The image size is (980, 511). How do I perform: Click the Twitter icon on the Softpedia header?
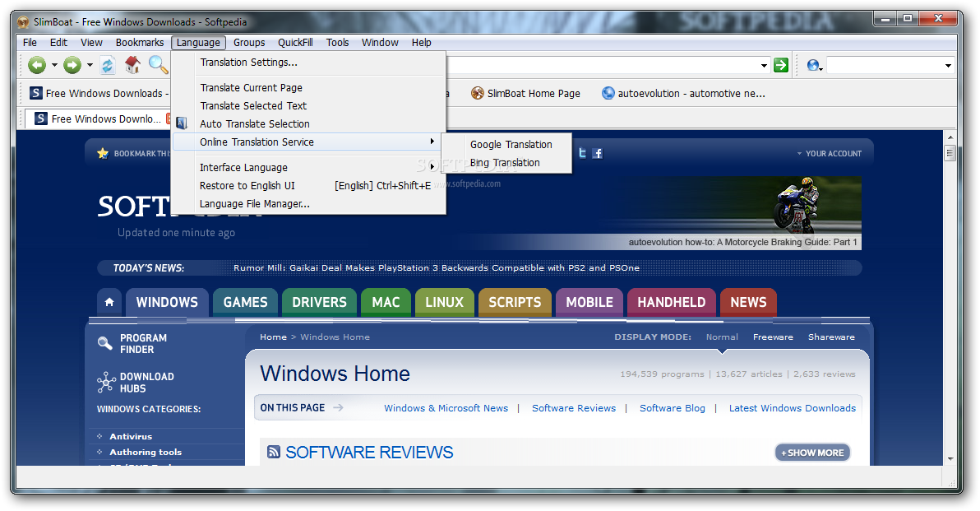583,152
